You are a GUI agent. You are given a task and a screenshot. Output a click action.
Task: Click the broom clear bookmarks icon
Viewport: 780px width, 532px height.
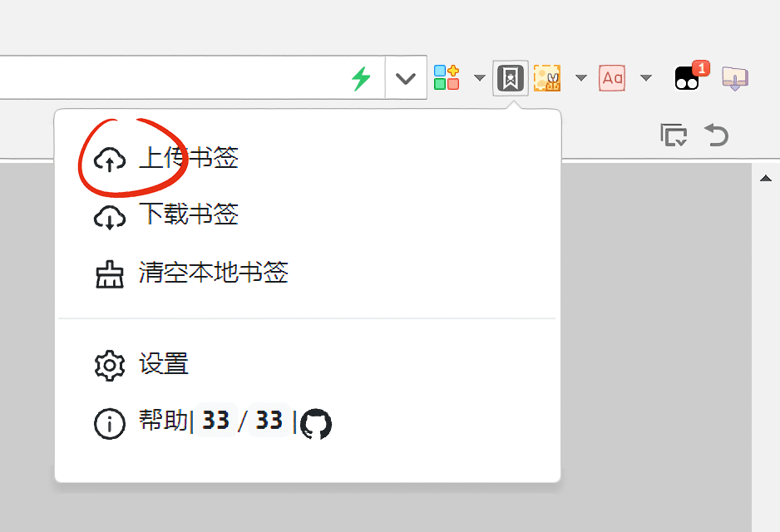[110, 274]
